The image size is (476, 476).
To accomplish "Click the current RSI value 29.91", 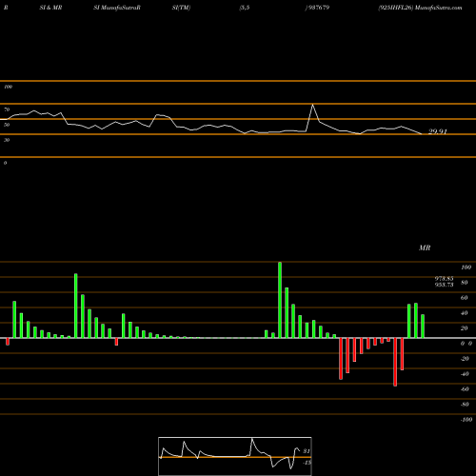I will (x=438, y=131).
